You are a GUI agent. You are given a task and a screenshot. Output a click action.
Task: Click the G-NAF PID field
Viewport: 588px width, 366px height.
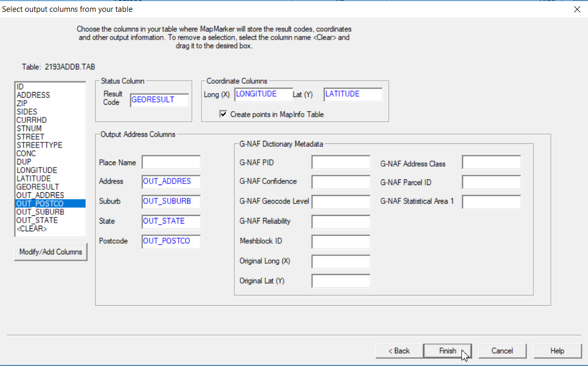[x=341, y=162]
